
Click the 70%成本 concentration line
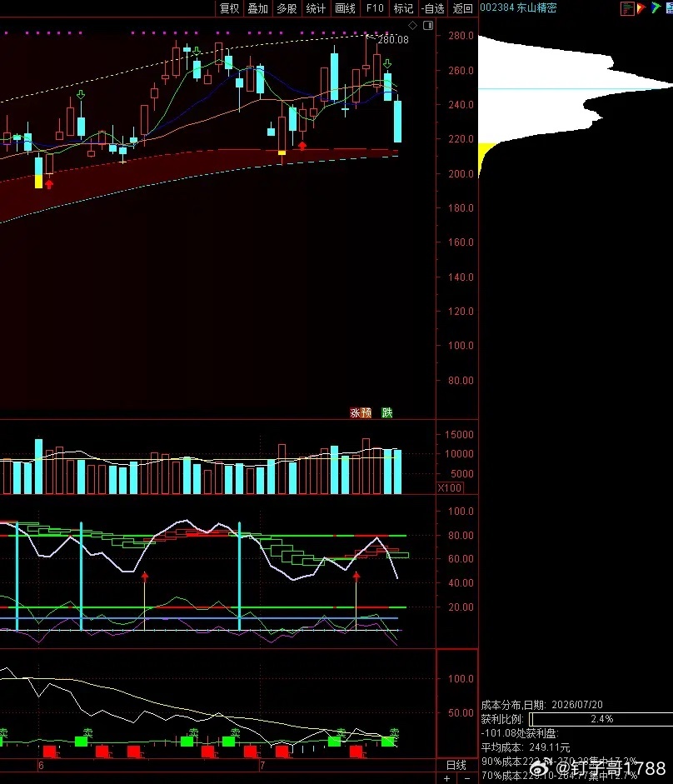tap(559, 776)
